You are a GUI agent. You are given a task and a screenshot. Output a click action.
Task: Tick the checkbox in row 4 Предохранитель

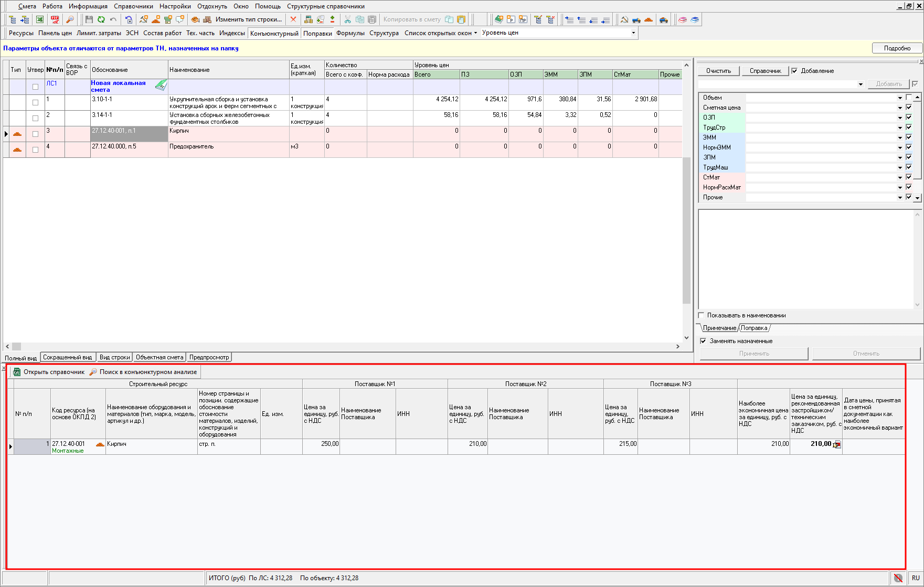36,150
